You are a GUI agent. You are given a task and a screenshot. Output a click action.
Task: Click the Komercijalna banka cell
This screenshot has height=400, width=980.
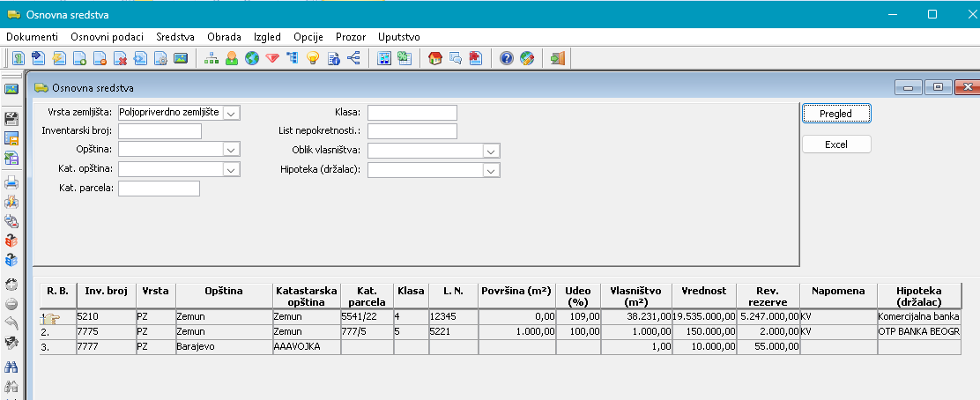(x=918, y=317)
